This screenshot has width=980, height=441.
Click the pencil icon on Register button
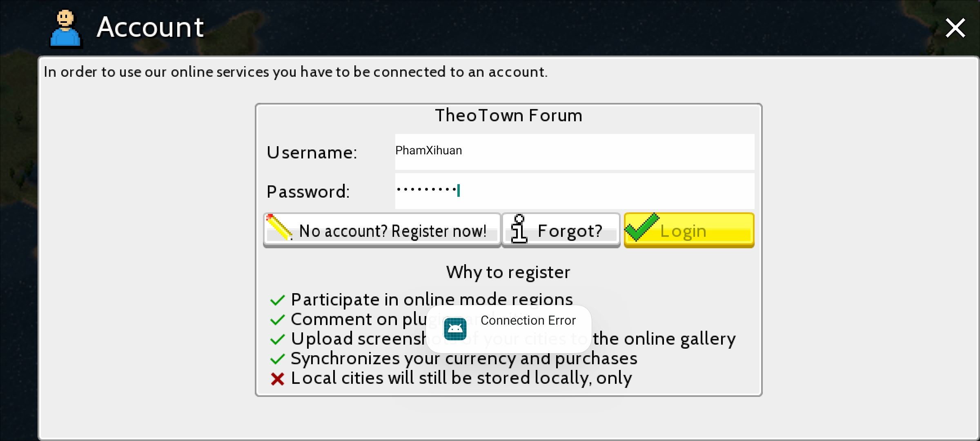tap(279, 227)
